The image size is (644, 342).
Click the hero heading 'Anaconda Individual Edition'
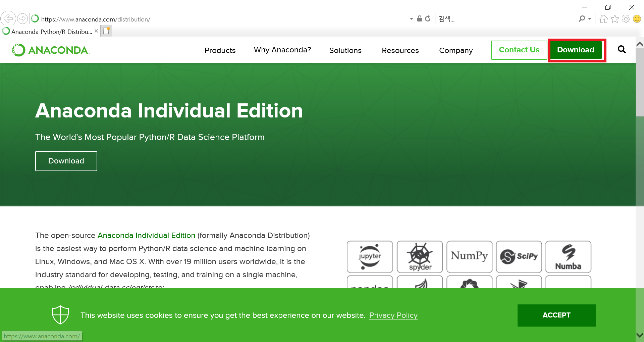(x=169, y=111)
